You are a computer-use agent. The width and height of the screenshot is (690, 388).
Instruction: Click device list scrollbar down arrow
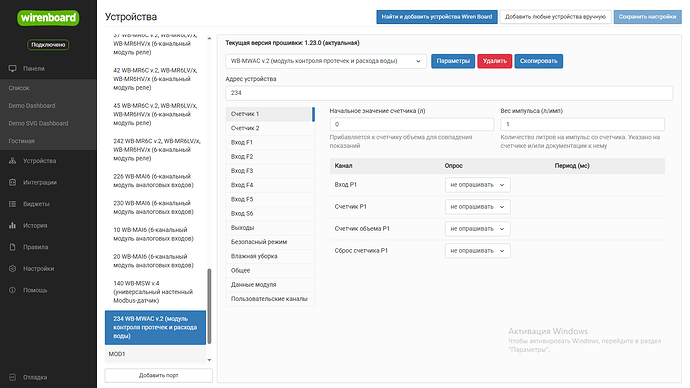(209, 360)
